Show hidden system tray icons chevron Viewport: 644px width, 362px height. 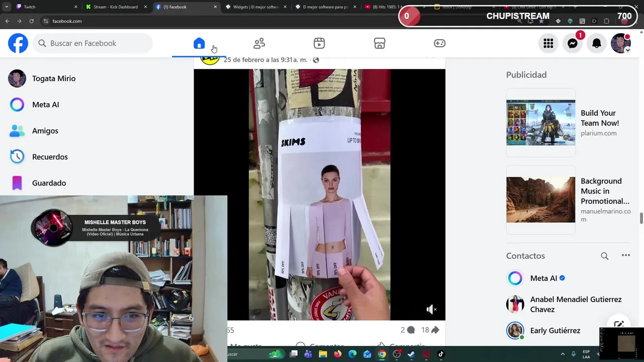[x=562, y=354]
